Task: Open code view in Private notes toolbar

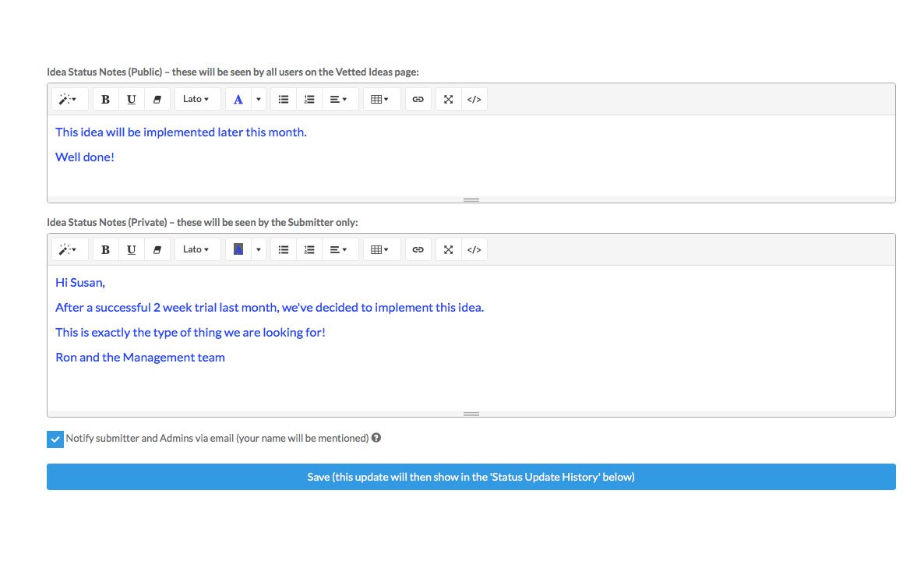Action: pyautogui.click(x=474, y=249)
